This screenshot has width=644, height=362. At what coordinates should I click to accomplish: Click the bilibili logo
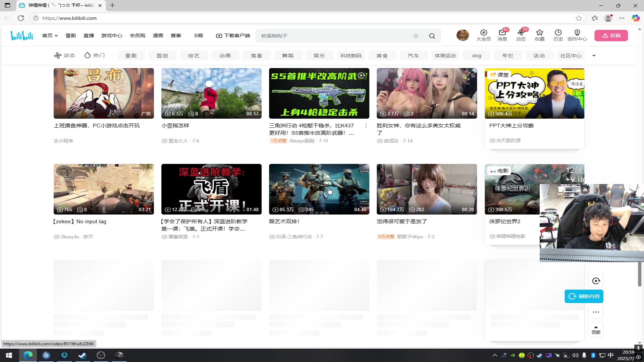[22, 36]
